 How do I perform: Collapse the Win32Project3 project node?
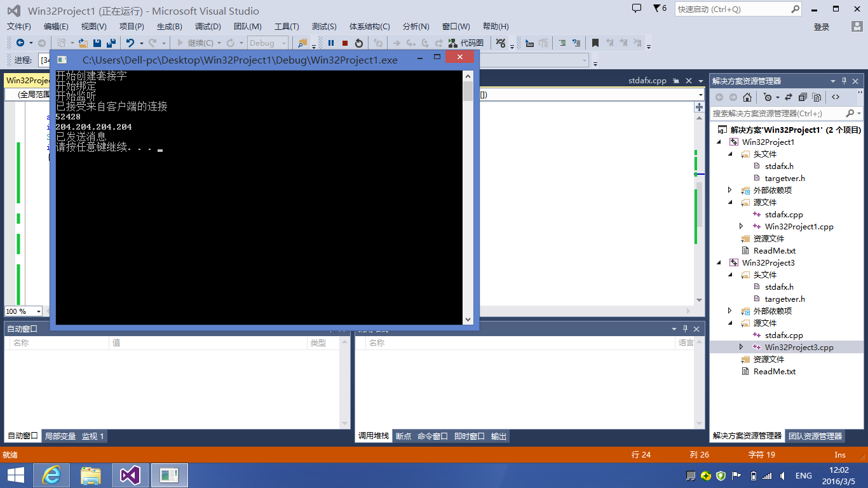719,262
